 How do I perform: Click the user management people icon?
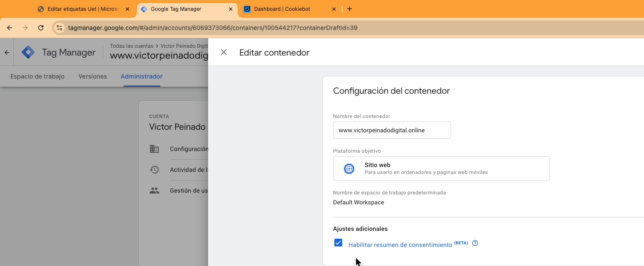click(154, 190)
